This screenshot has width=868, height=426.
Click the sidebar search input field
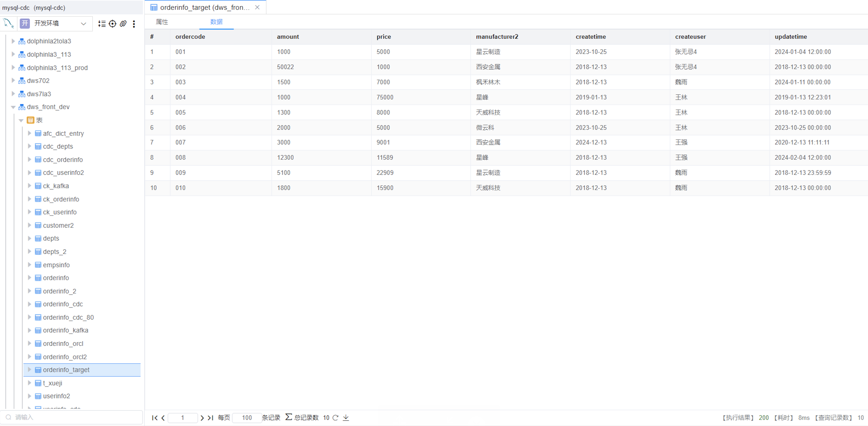click(74, 417)
